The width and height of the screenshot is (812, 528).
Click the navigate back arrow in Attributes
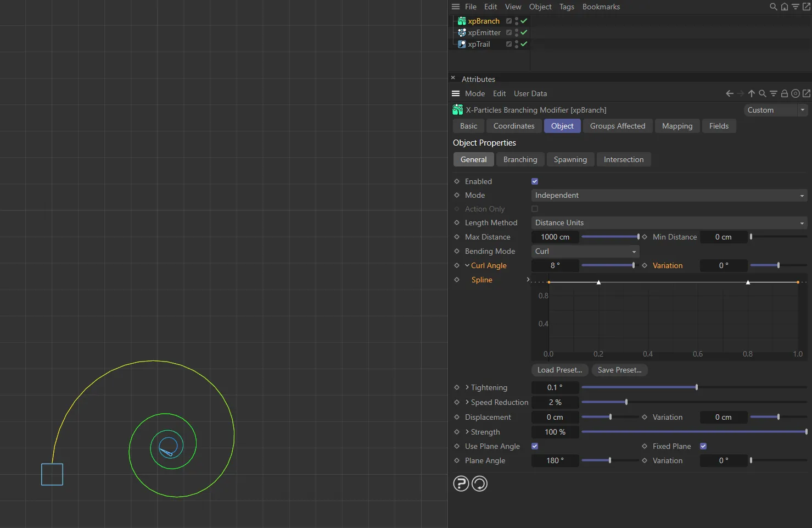click(729, 93)
